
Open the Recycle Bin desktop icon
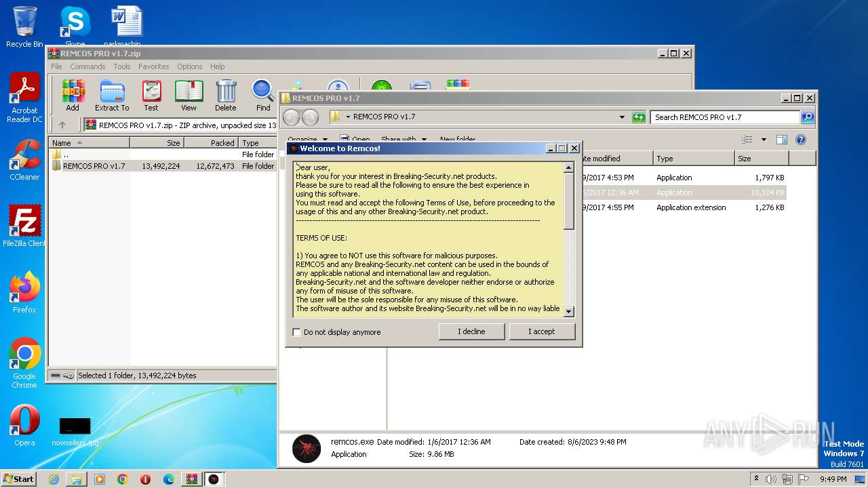point(24,27)
